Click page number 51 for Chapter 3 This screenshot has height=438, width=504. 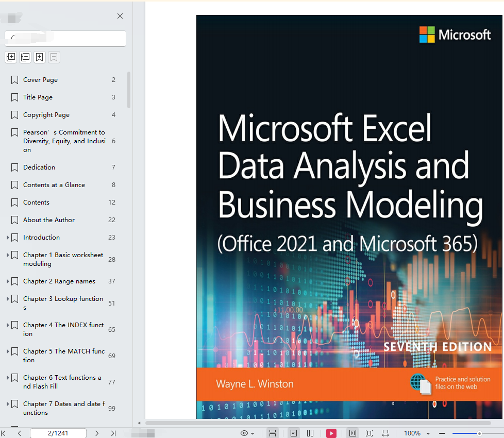pyautogui.click(x=111, y=304)
